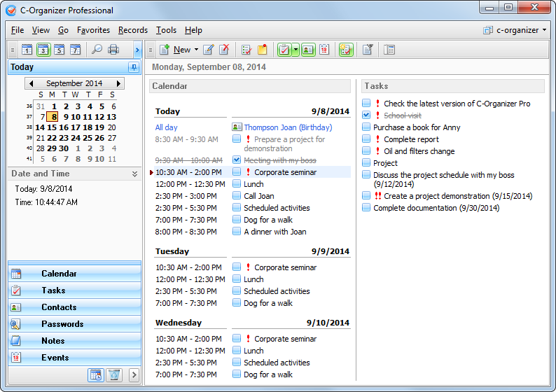The height and width of the screenshot is (392, 556).
Task: Click the checklist toolbar icon with red check
Action: (246, 50)
